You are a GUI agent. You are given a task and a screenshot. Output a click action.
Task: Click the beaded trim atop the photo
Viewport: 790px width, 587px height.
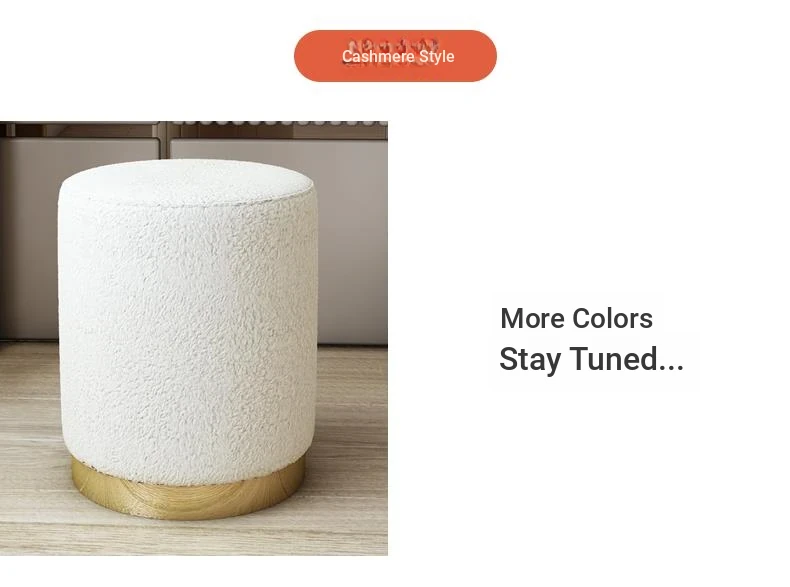tap(280, 123)
